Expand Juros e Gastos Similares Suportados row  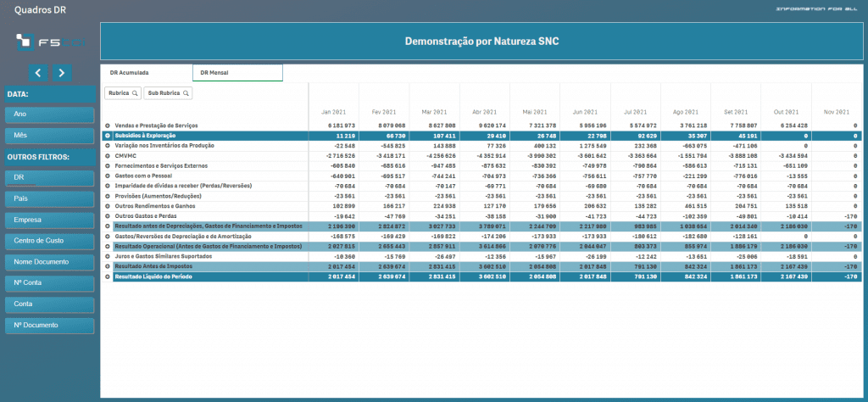coord(108,256)
